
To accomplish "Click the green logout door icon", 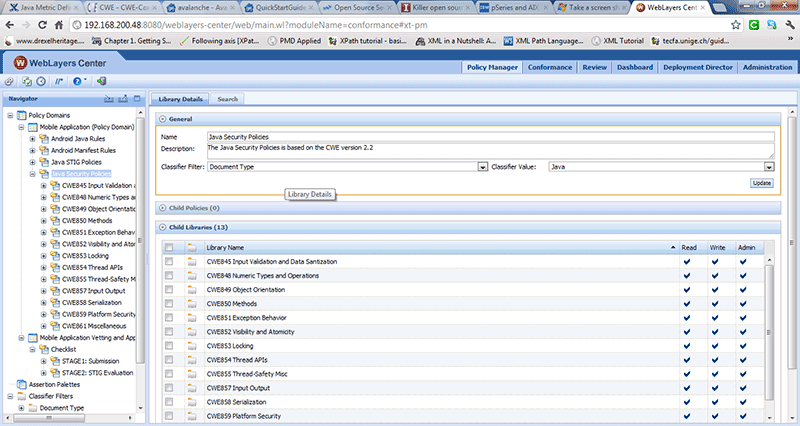I will pos(102,81).
